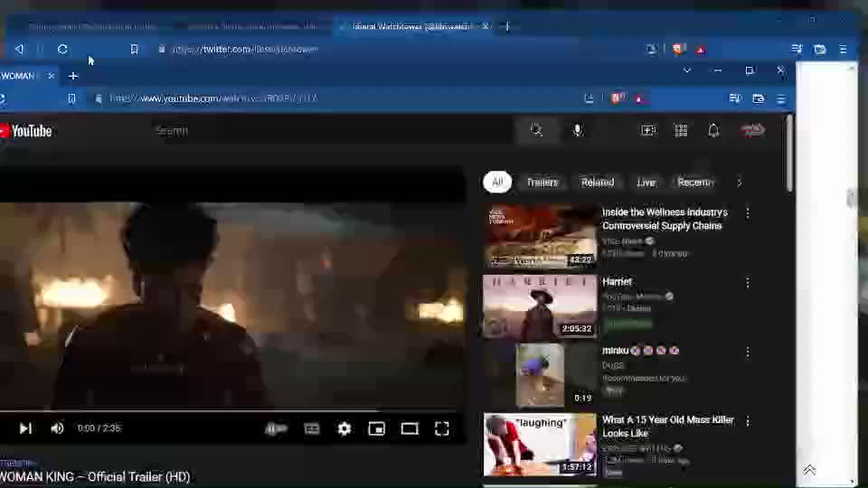868x488 pixels.
Task: Click 'Inside the Wellness Industry's Controversial Supply Chains' title
Action: click(x=665, y=219)
